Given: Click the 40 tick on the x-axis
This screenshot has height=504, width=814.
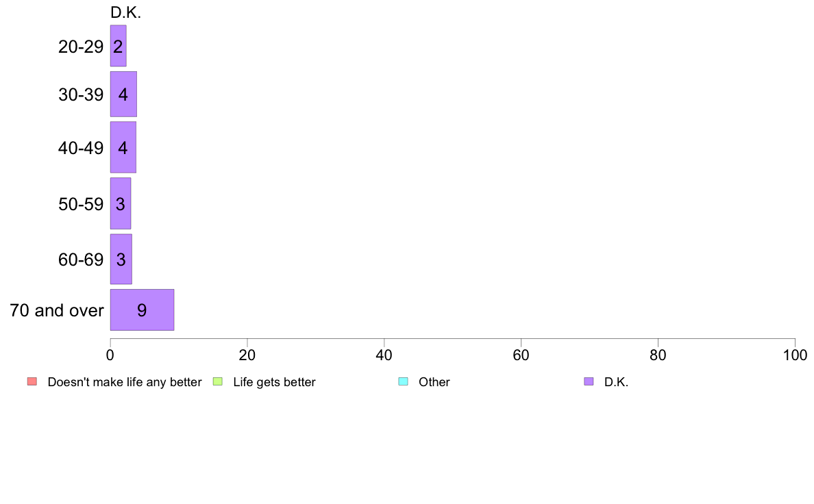Looking at the screenshot, I should [384, 355].
